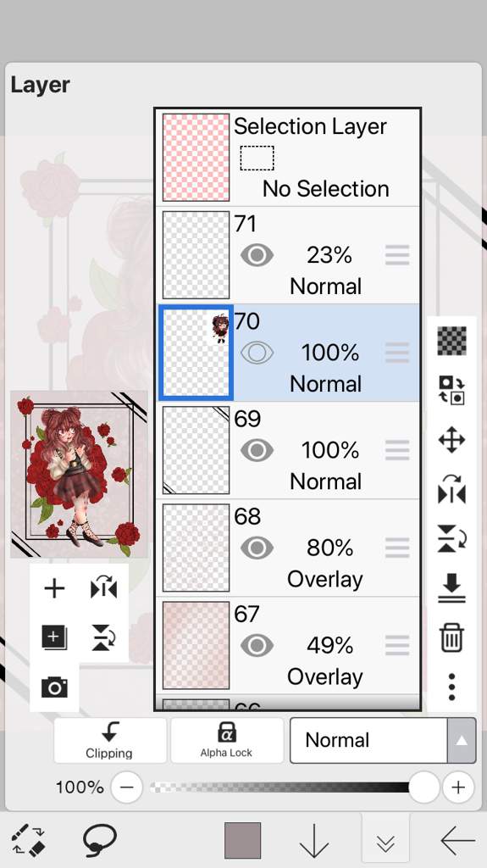487x868 pixels.
Task: Click the lasso selection tool icon
Action: point(100,840)
